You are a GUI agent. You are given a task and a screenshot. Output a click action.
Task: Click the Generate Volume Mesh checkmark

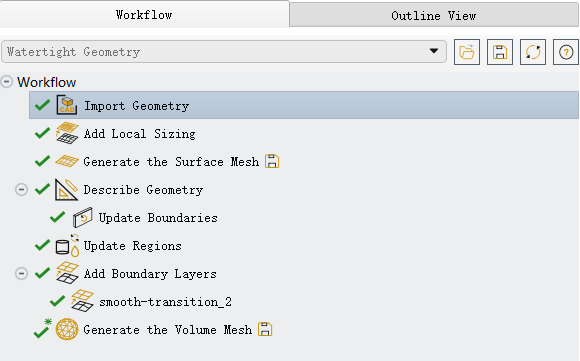coord(42,329)
